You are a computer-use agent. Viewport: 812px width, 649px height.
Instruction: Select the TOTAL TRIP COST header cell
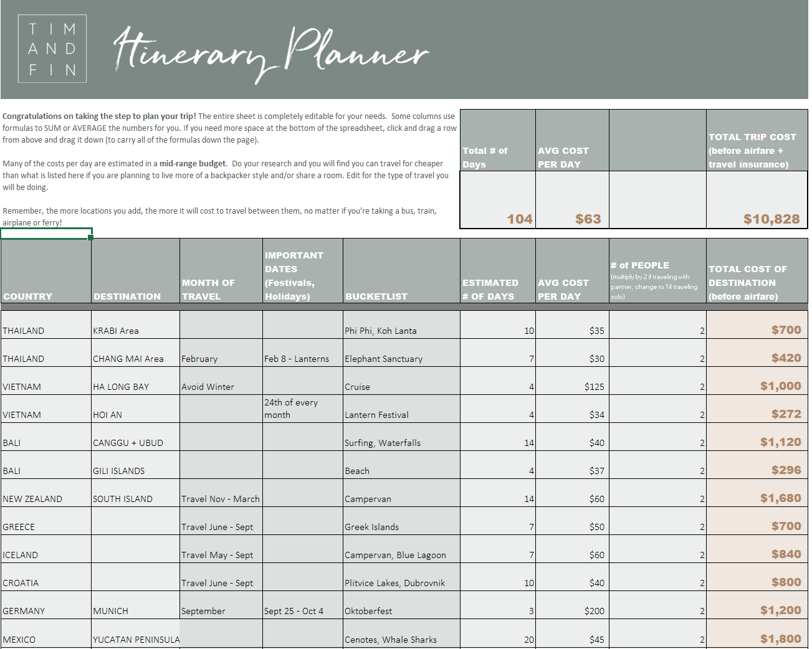tap(757, 140)
